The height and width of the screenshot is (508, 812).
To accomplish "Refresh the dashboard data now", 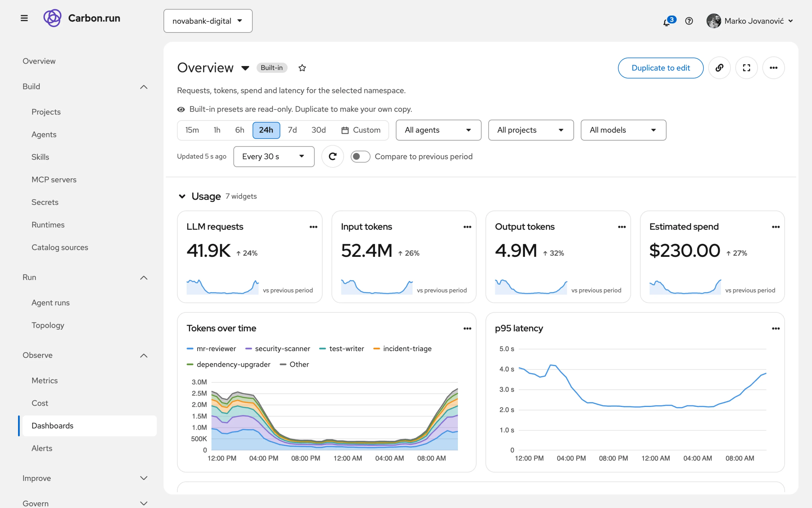I will pyautogui.click(x=333, y=156).
